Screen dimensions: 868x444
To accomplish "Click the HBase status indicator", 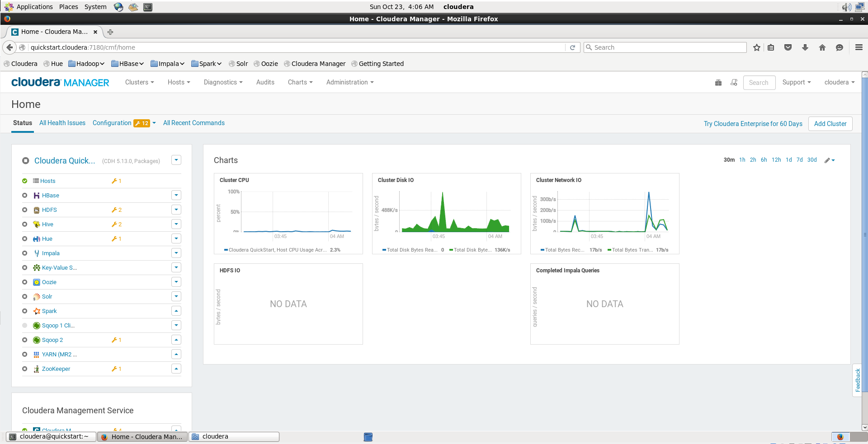I will [x=24, y=196].
